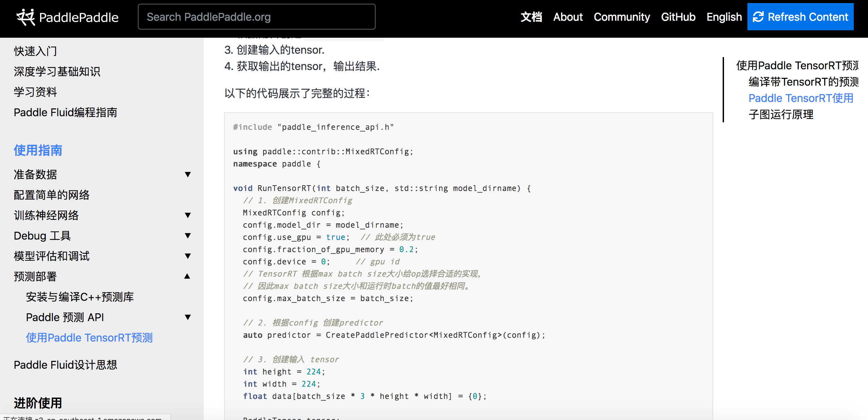Expand the 训练神经网络 section arrow

tap(187, 215)
